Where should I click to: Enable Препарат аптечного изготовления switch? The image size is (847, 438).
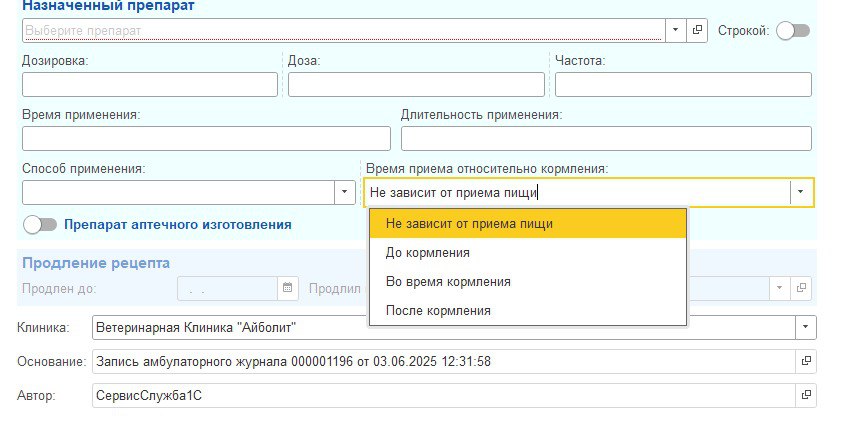pyautogui.click(x=40, y=225)
